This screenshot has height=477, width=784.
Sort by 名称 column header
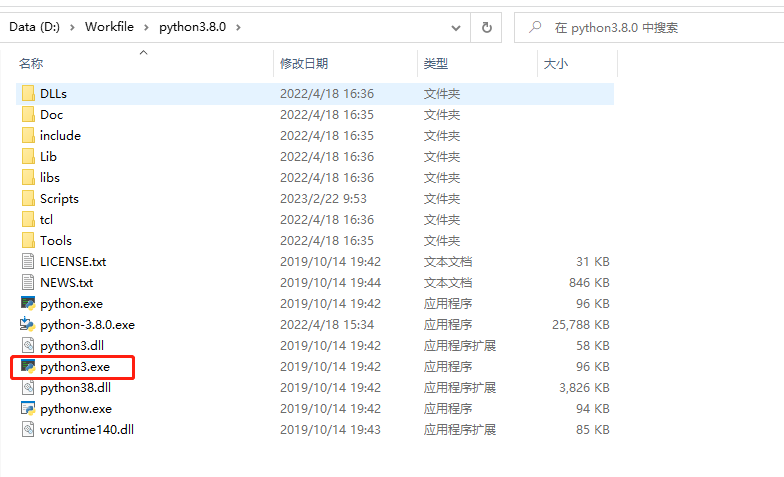pos(30,64)
